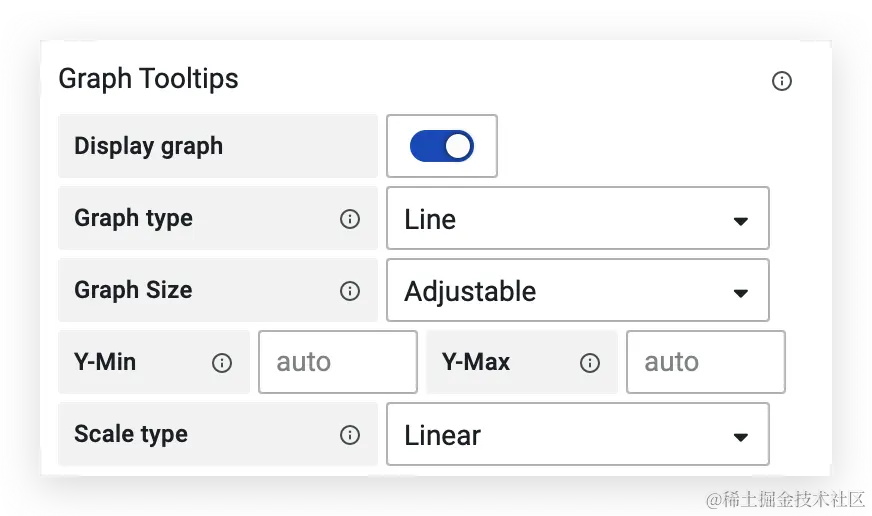Click the Scale type label
Viewport: 872px width, 516px height.
[x=131, y=434]
